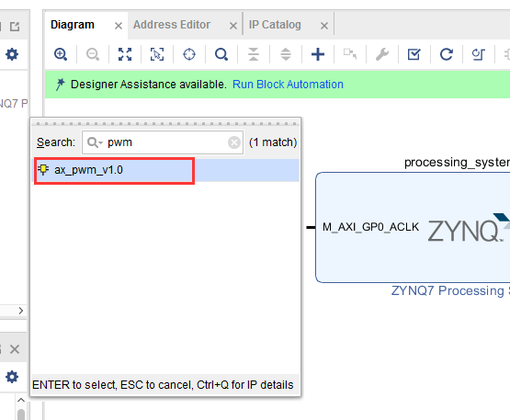510x420 pixels.
Task: Switch to the Address Editor tab
Action: click(x=172, y=25)
